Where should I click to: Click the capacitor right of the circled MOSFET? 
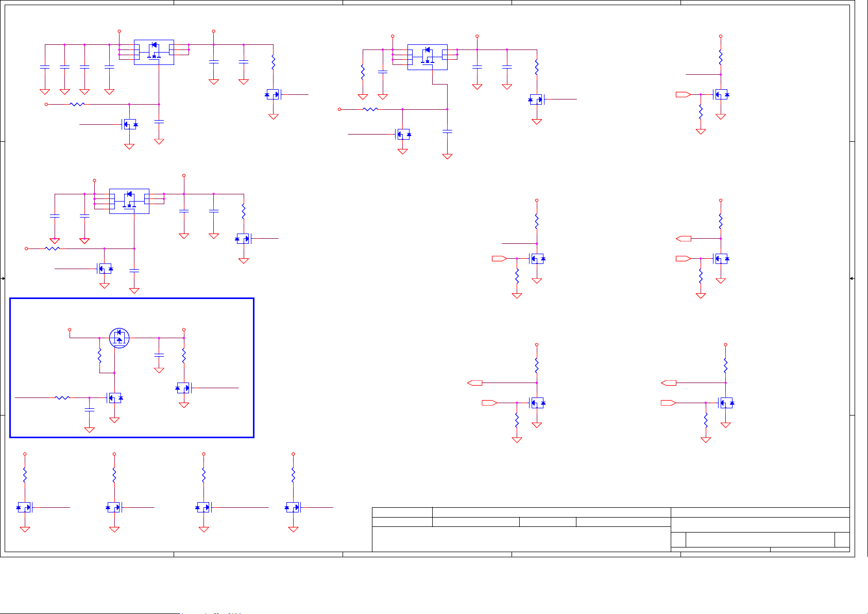pyautogui.click(x=159, y=355)
